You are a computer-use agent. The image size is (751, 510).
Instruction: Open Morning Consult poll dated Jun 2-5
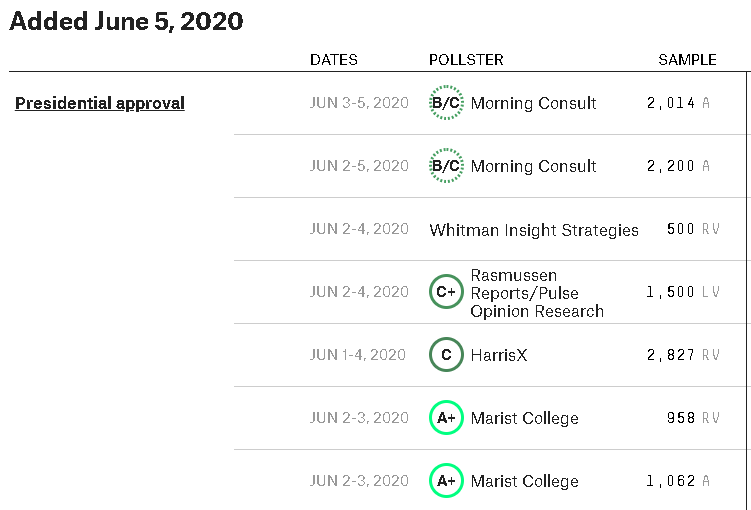click(533, 166)
